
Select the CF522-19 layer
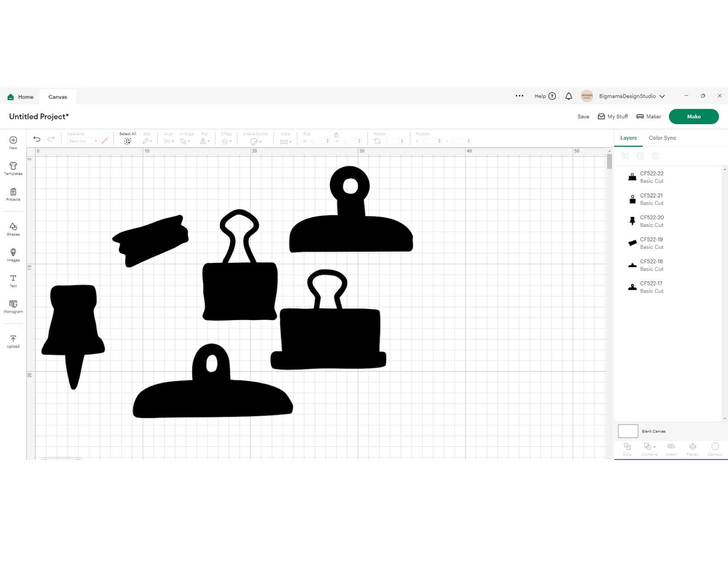[x=668, y=243]
